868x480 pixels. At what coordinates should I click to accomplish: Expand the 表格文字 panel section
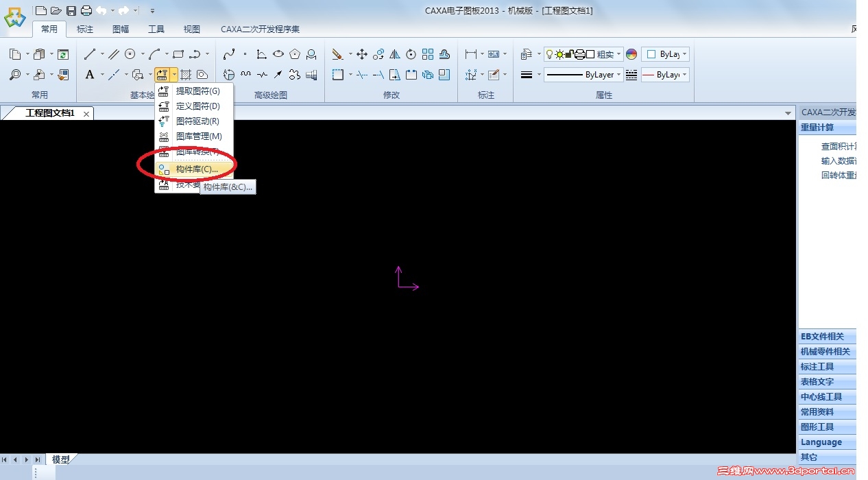click(x=828, y=382)
